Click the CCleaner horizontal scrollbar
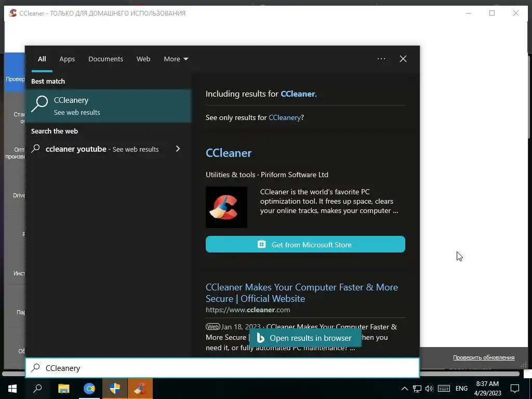 point(261,374)
